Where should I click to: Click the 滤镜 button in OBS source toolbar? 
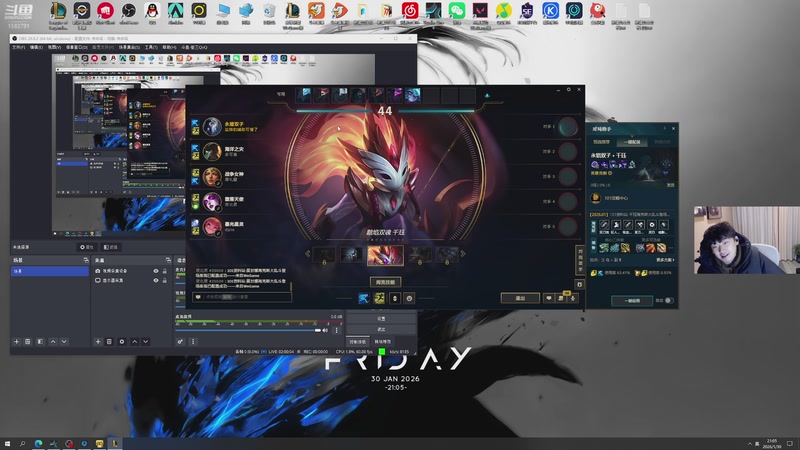point(110,247)
